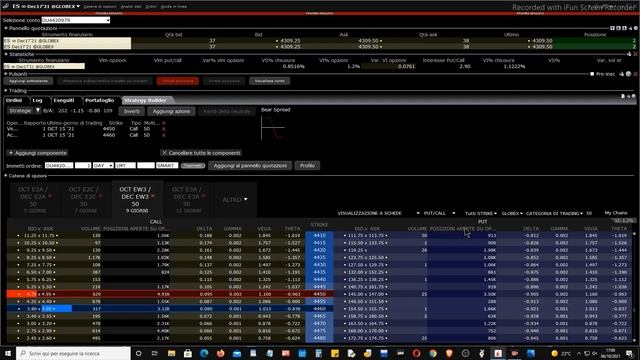Open CATEGORIA DI TRADING dropdown

click(x=554, y=213)
